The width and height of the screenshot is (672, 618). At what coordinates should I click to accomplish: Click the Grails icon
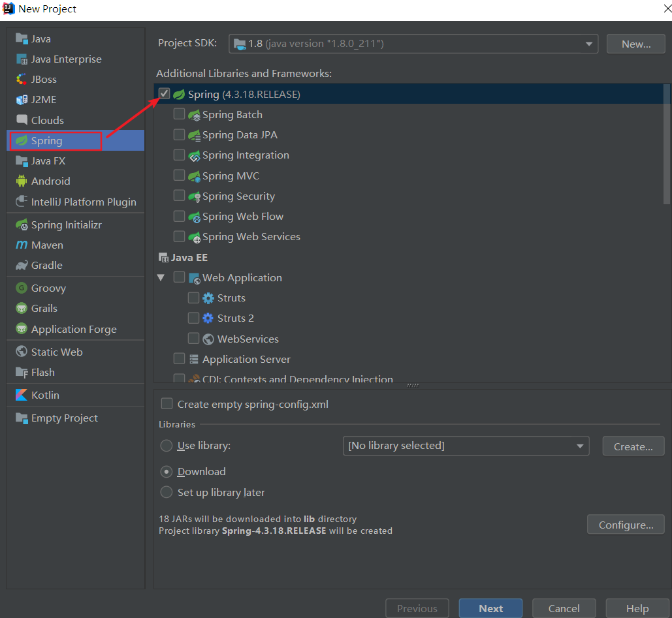[22, 309]
